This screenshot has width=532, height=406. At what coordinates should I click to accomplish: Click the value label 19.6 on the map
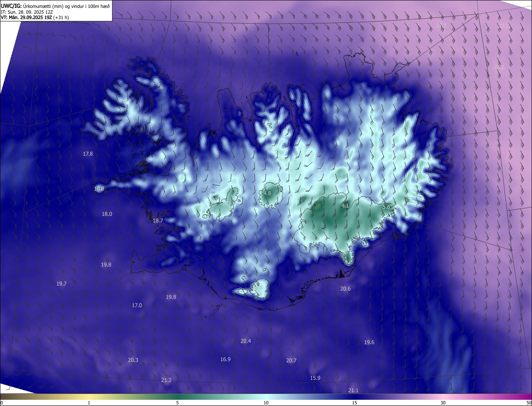(x=369, y=342)
